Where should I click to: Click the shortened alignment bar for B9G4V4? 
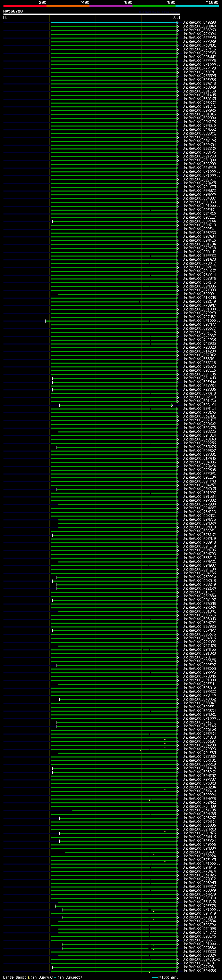pos(116,405)
